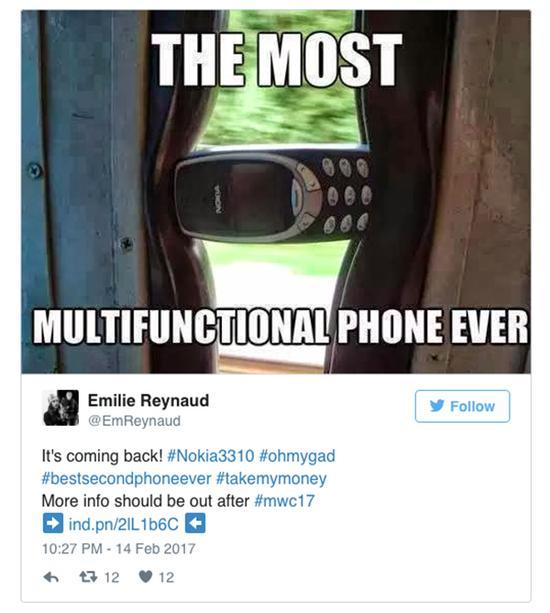Click the left-pointing arrow emoji after link
The width and height of the screenshot is (550, 613).
click(x=195, y=523)
